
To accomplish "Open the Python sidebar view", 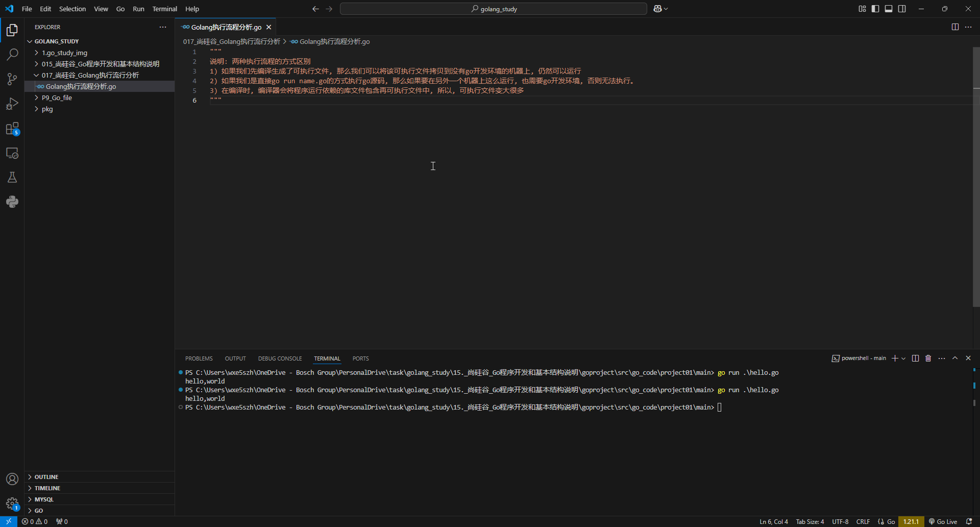I will click(12, 202).
